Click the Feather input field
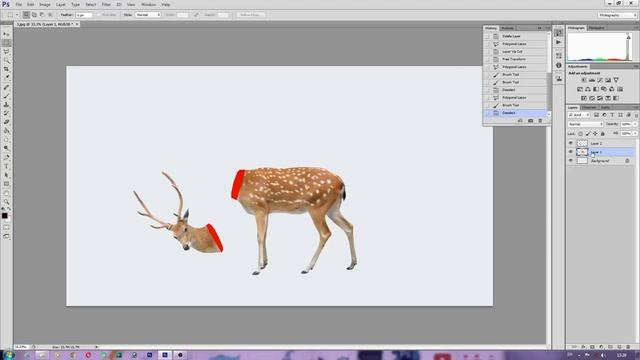640x360 pixels. (x=84, y=15)
